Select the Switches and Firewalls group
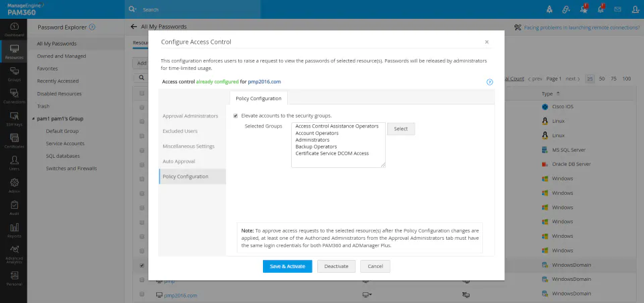 [x=71, y=169]
